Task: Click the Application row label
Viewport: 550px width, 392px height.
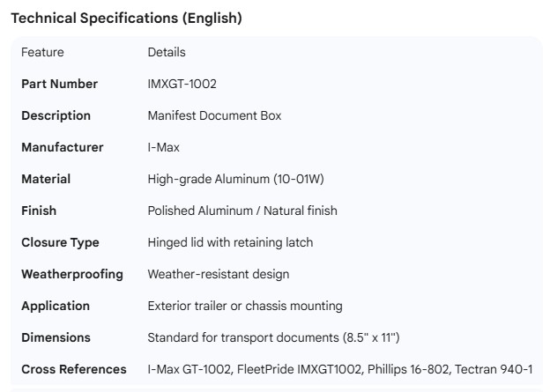Action: 56,307
